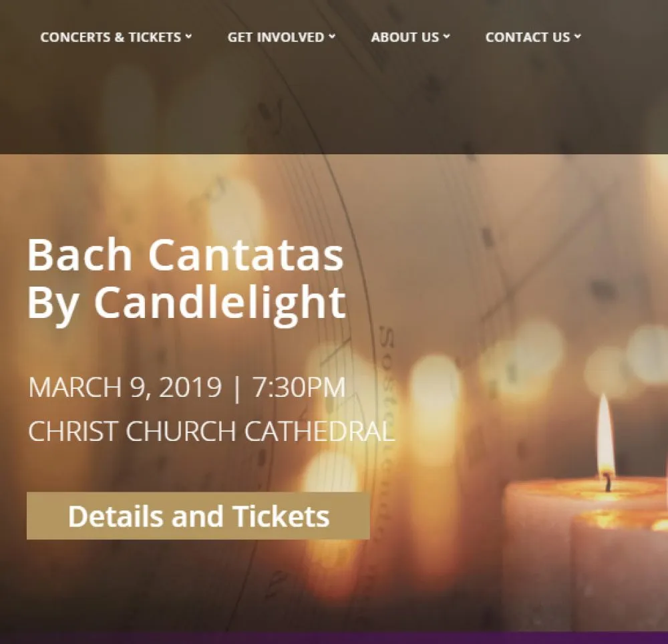The height and width of the screenshot is (644, 668).
Task: Expand the chevron beside Concerts & Tickets
Action: point(189,37)
